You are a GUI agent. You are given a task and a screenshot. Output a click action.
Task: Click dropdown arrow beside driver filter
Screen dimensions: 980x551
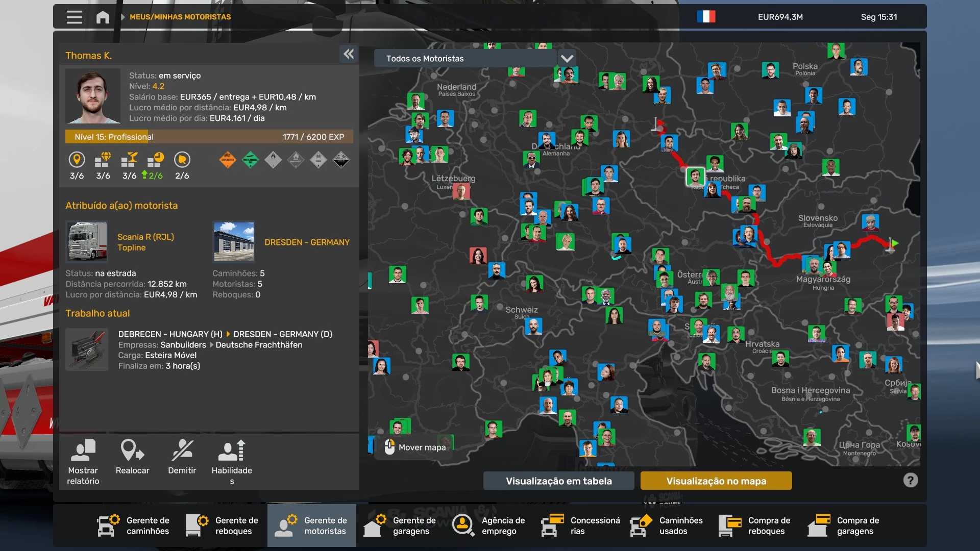[567, 59]
